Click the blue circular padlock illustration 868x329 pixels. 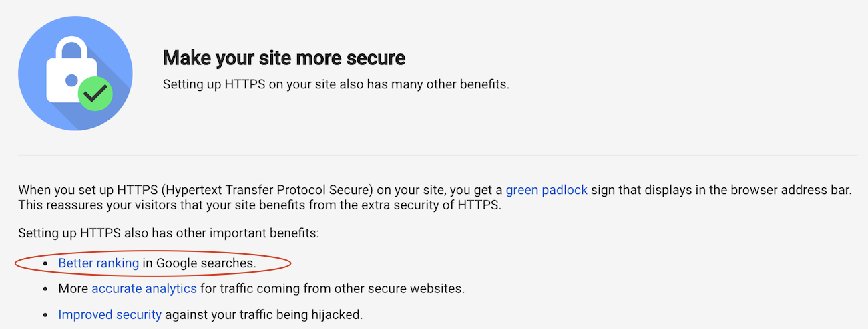(x=75, y=73)
